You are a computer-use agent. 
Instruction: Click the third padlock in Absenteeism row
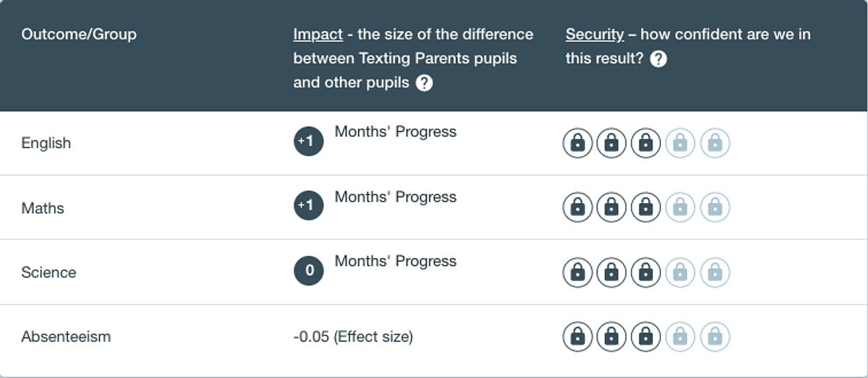[645, 336]
